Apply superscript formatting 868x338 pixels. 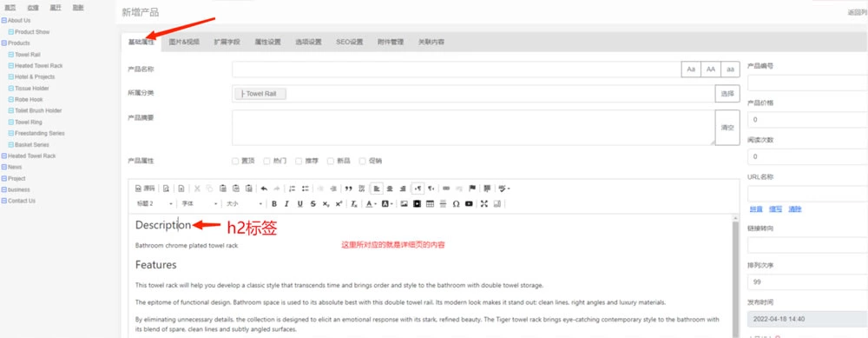coord(339,204)
